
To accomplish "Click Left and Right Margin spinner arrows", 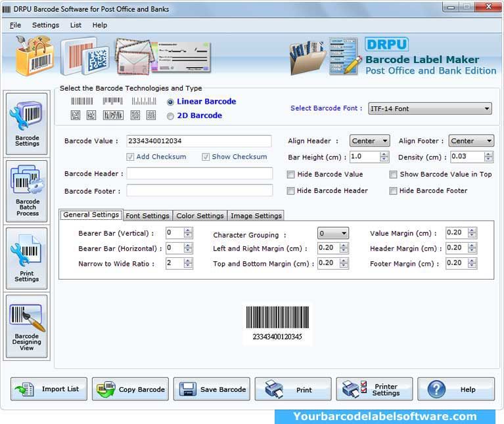I will click(x=344, y=248).
